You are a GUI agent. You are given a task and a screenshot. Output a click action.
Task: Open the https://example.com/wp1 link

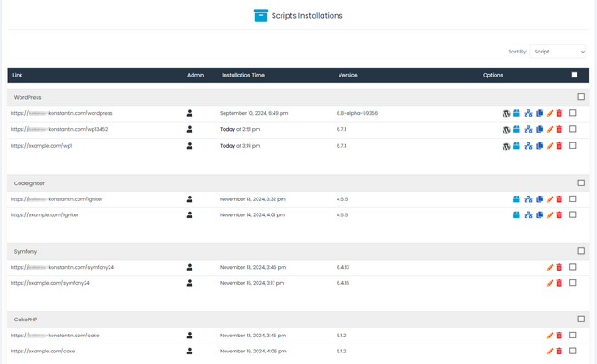[41, 146]
